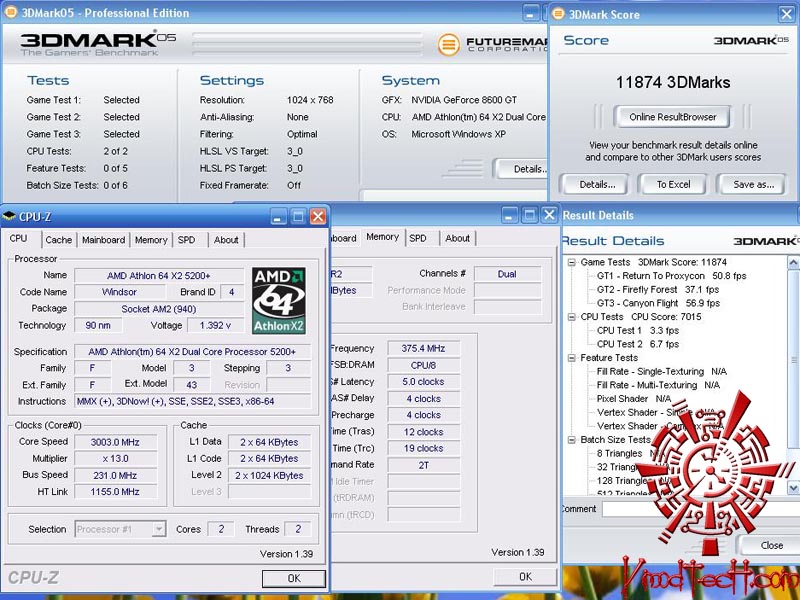Screen dimensions: 800x600
Task: Click the Level 2 cache value 2 x 1024 KBytes
Action: pyautogui.click(x=269, y=475)
